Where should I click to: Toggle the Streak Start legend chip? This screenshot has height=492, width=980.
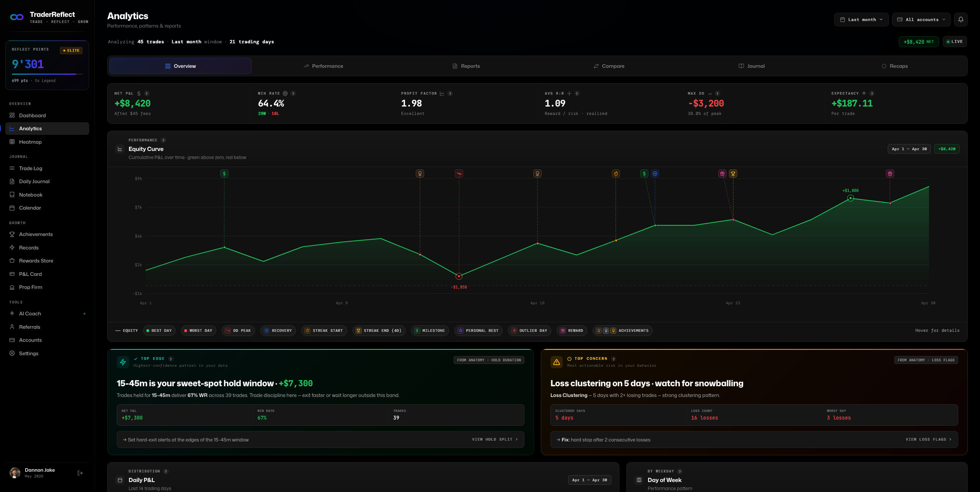click(x=324, y=331)
